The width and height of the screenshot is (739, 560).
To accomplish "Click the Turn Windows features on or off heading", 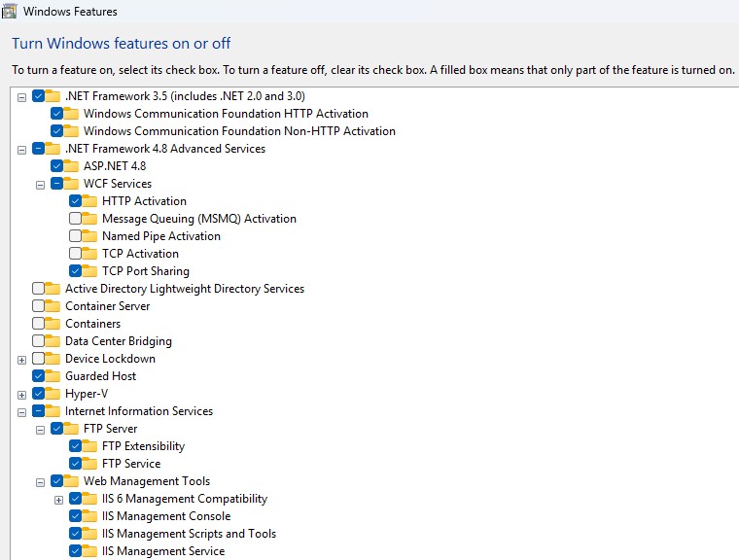I will click(122, 44).
